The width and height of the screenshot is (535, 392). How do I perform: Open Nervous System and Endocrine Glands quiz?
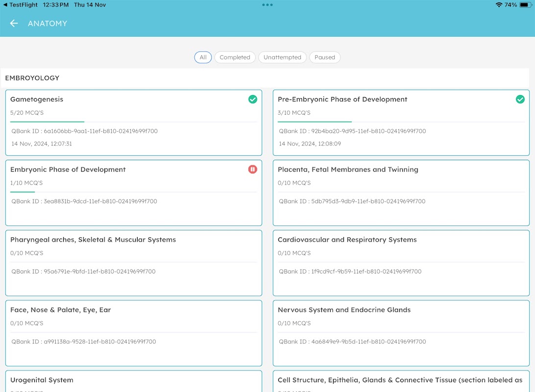point(401,333)
